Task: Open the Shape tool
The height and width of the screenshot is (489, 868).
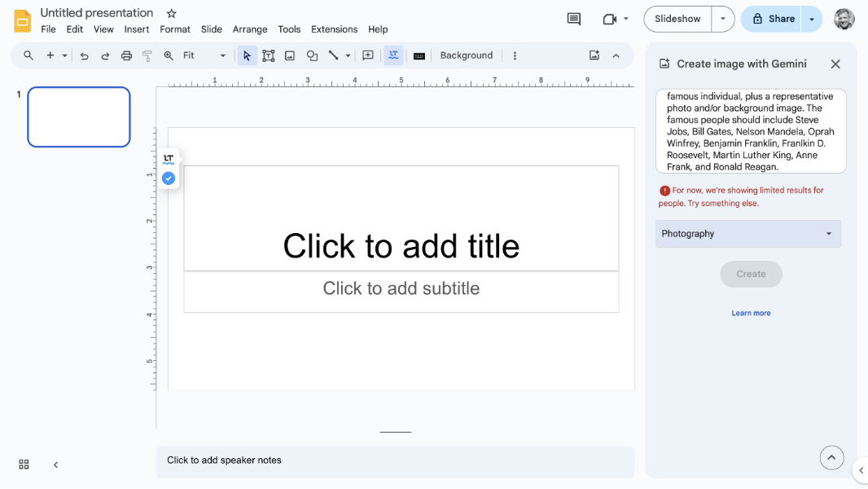Action: click(x=312, y=56)
